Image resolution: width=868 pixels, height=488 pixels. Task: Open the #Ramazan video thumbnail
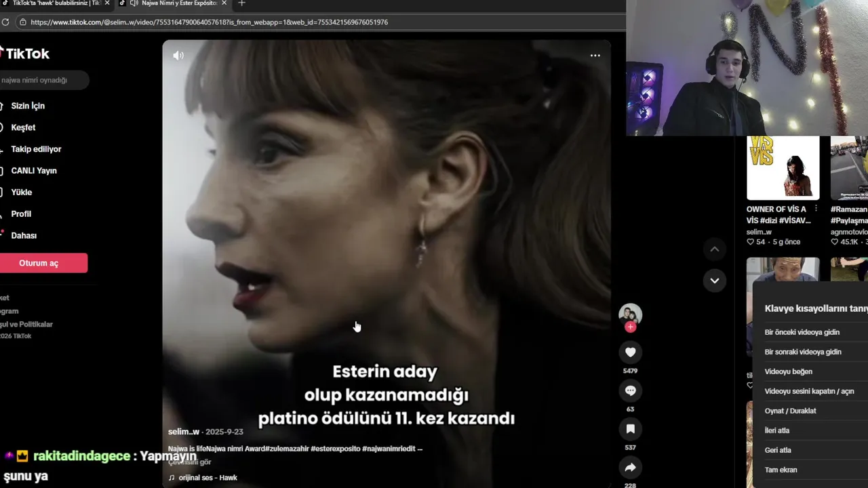click(x=849, y=167)
